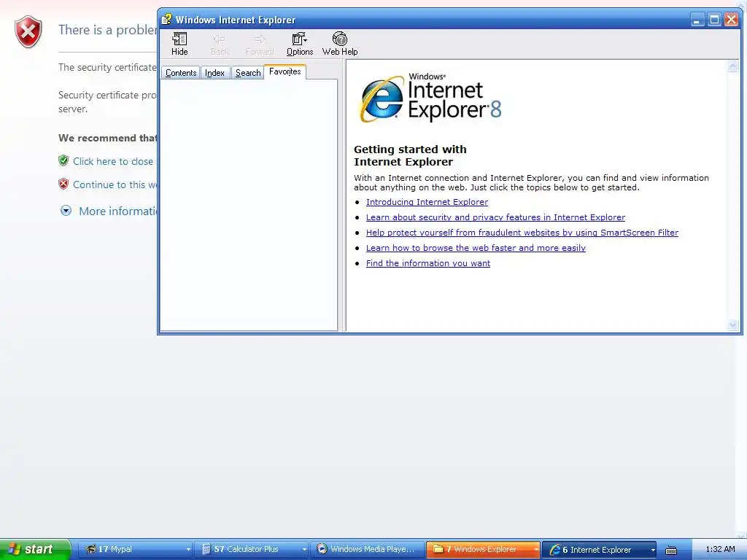Expand the Windows Explorer taskbar group dropdown
Image resolution: width=747 pixels, height=560 pixels.
536,550
